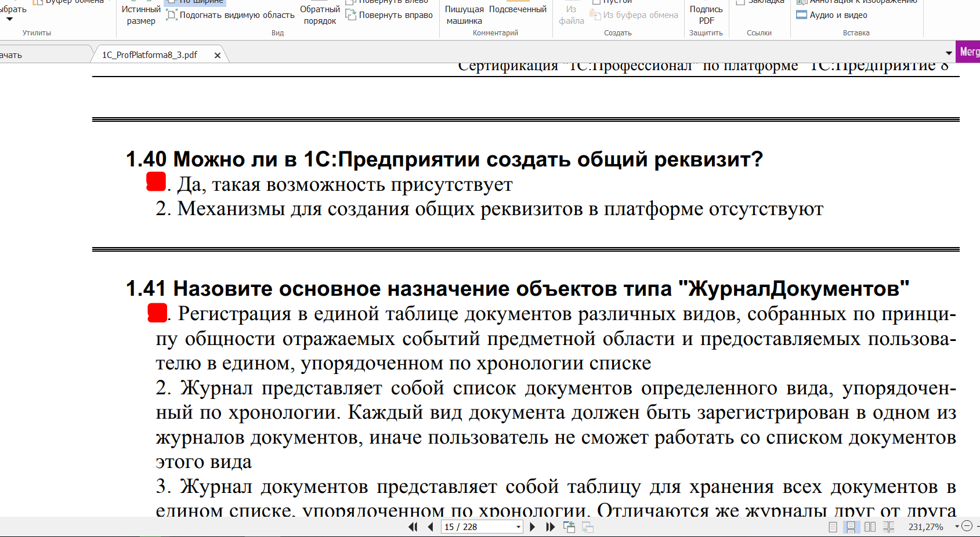
Task: Go to the first page
Action: [x=413, y=527]
